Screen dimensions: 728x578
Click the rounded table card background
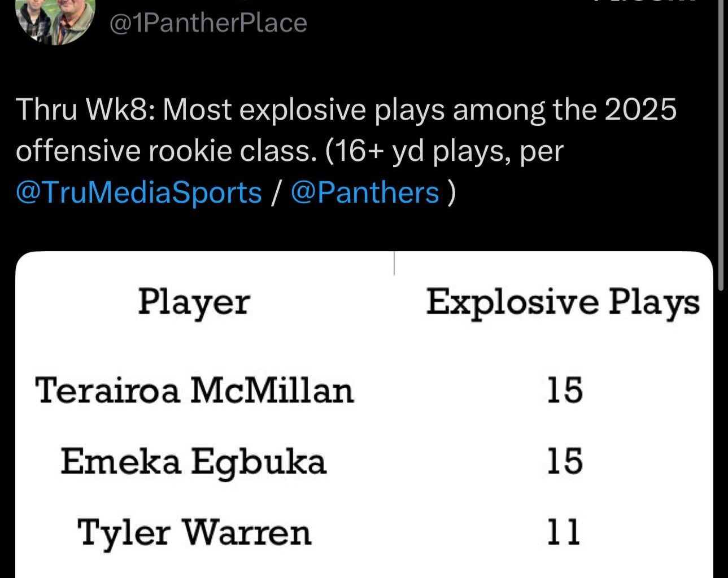[364, 344]
